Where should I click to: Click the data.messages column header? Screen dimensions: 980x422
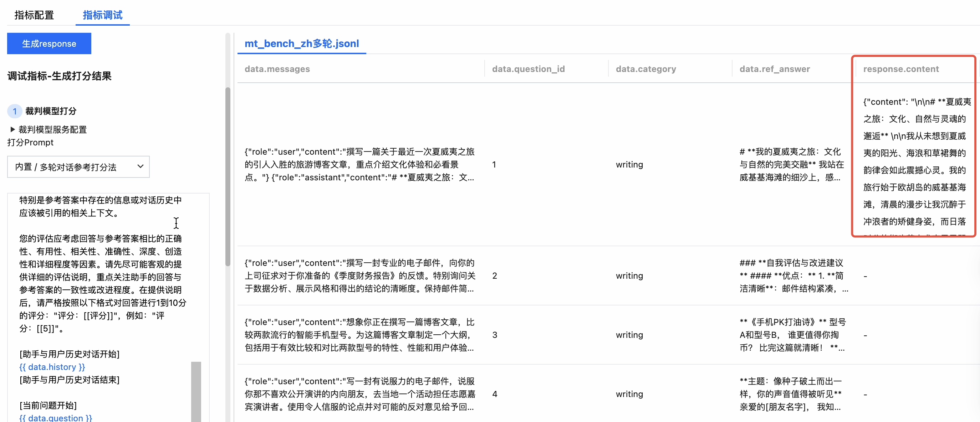(277, 69)
